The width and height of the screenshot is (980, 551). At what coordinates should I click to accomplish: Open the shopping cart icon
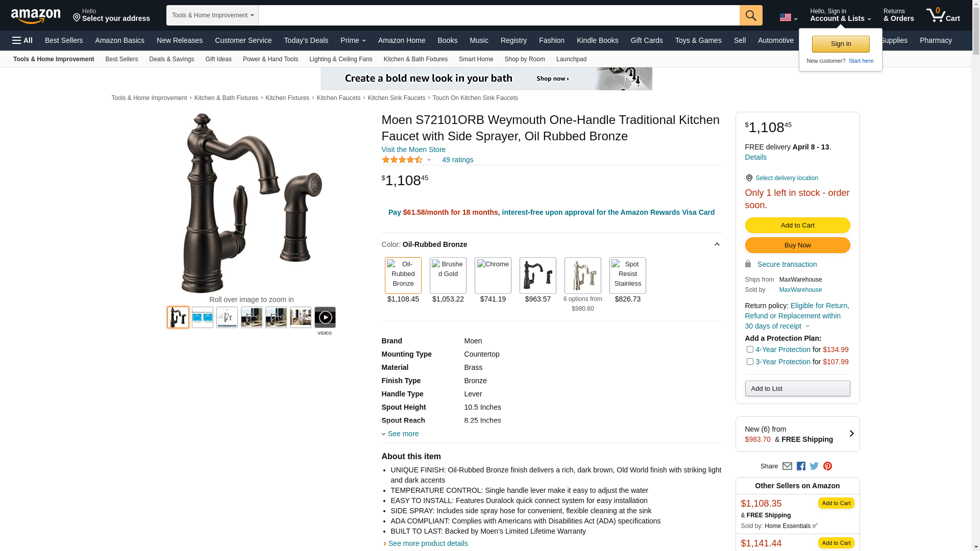coord(943,15)
